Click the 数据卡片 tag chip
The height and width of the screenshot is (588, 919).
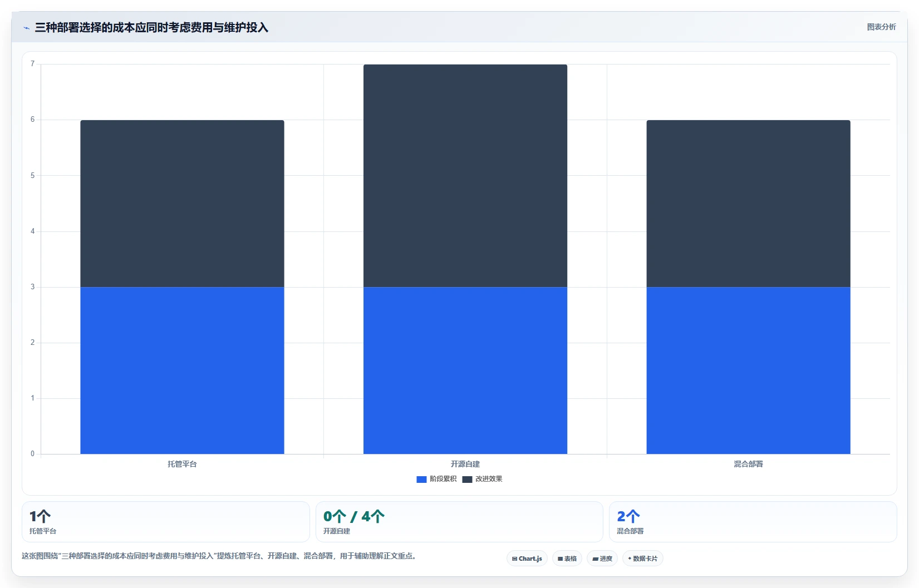coord(643,559)
